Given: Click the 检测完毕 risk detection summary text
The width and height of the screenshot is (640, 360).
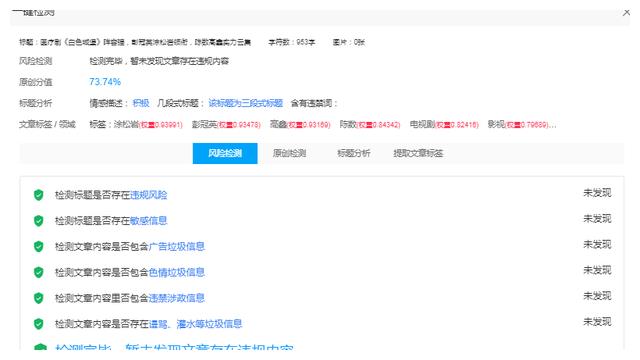Looking at the screenshot, I should tap(159, 61).
